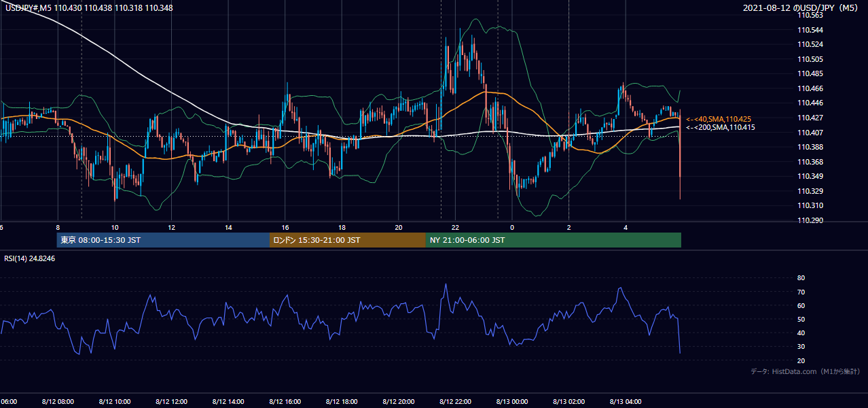The image size is (868, 408).
Task: Click the 110.329 price axis value
Action: click(x=810, y=191)
